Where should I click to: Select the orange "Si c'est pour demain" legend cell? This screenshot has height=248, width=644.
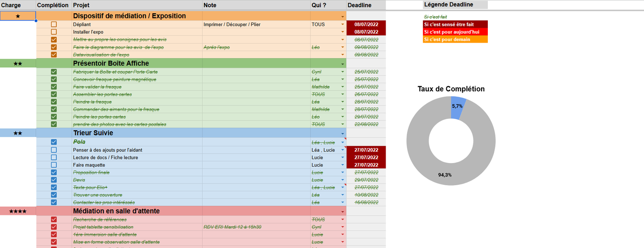[455, 39]
